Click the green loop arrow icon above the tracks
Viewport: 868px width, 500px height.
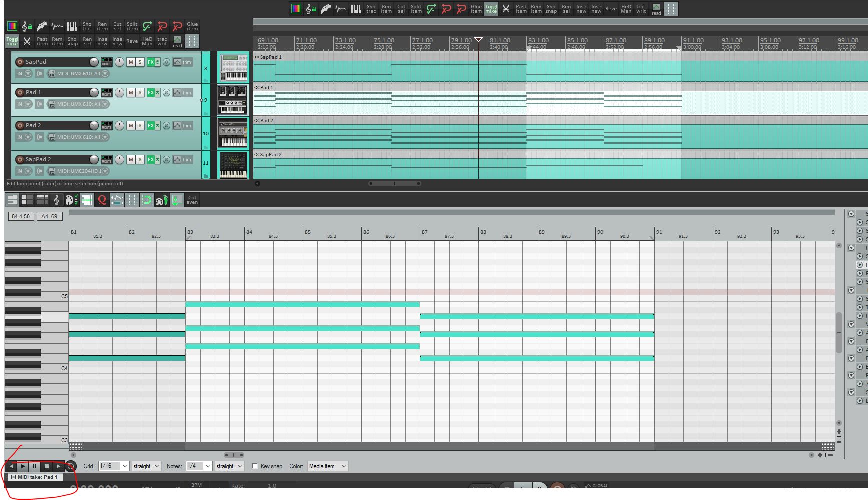tap(147, 26)
